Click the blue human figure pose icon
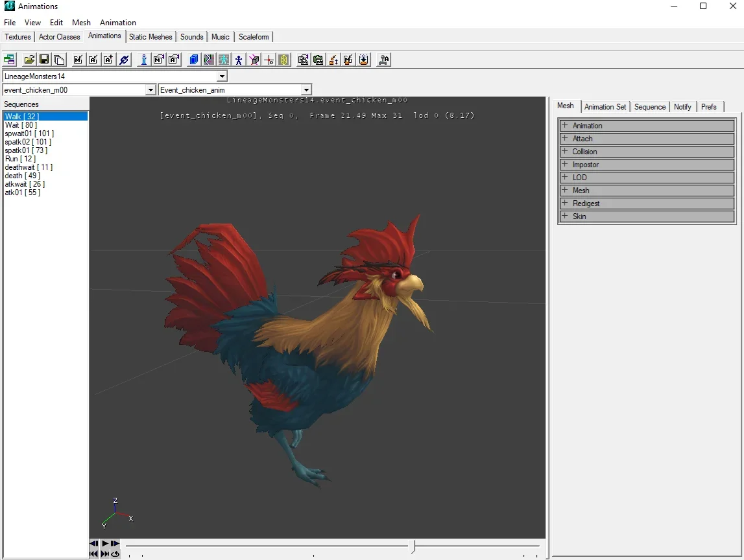This screenshot has height=560, width=744. (239, 60)
